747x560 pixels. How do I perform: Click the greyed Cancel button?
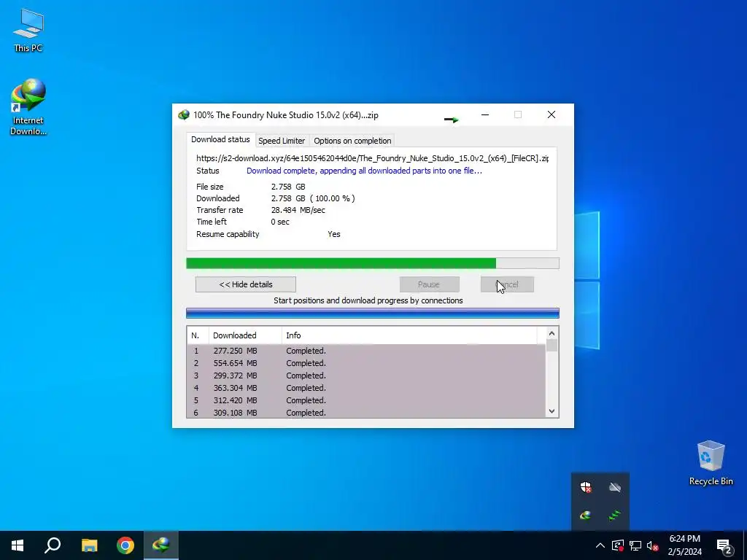507,284
